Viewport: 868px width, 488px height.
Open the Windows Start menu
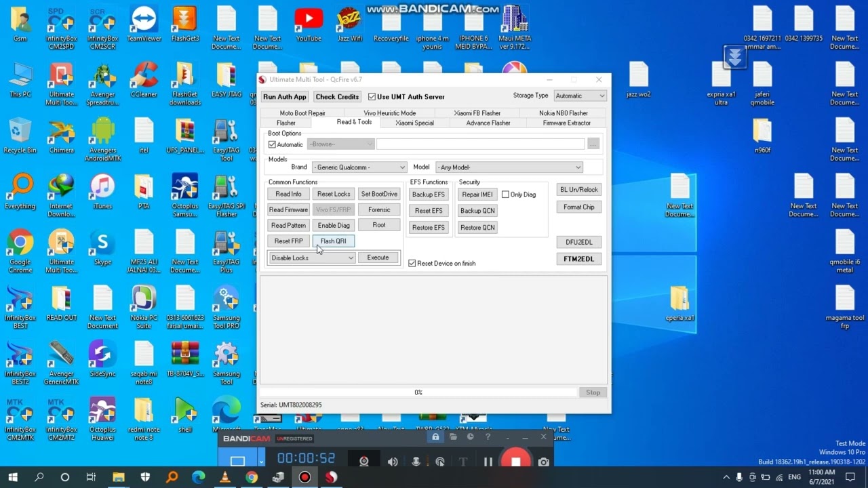coord(12,477)
